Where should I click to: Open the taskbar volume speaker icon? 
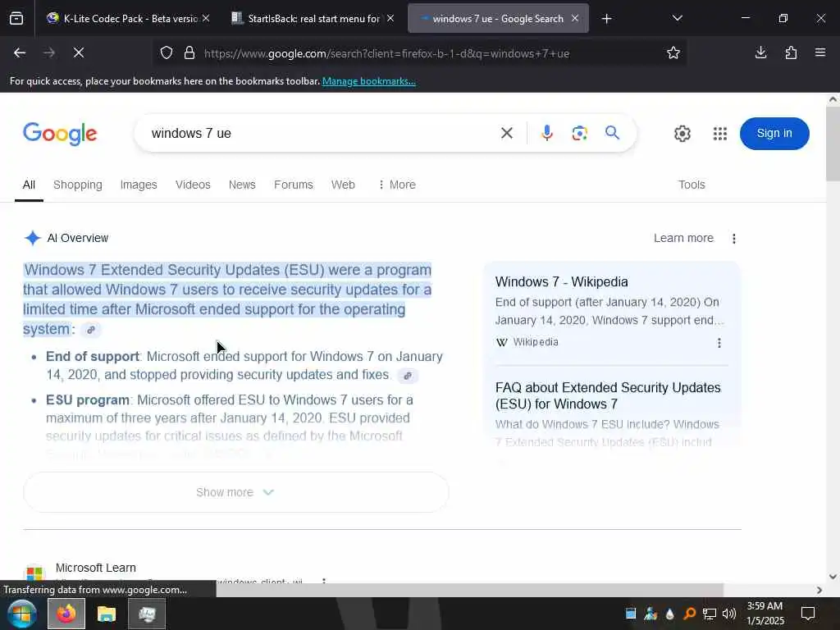coord(729,614)
